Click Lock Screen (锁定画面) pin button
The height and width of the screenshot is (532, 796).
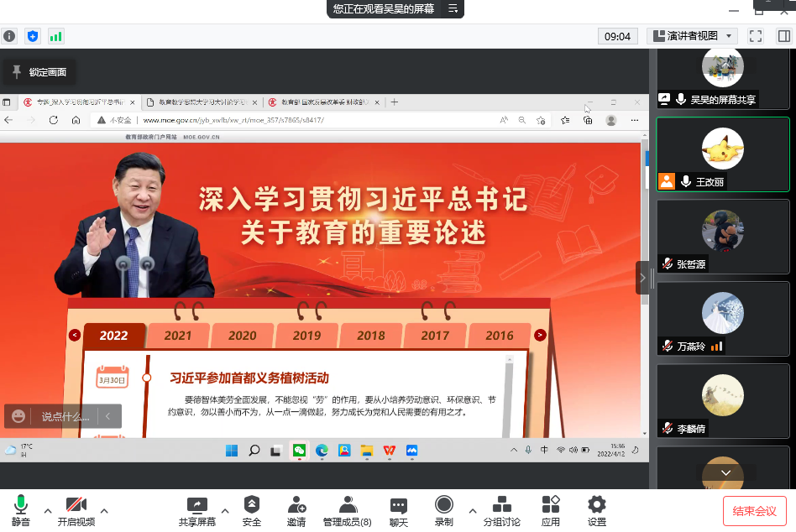pyautogui.click(x=39, y=72)
